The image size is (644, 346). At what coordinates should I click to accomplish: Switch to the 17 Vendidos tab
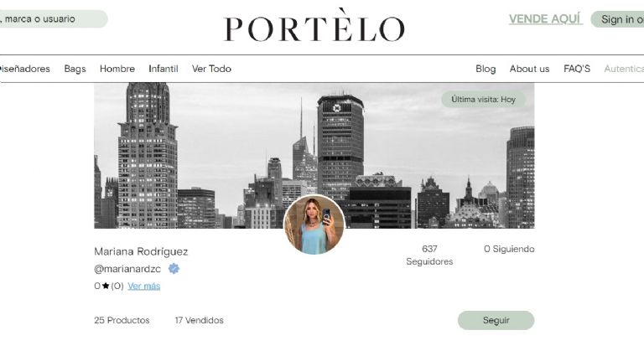point(199,320)
